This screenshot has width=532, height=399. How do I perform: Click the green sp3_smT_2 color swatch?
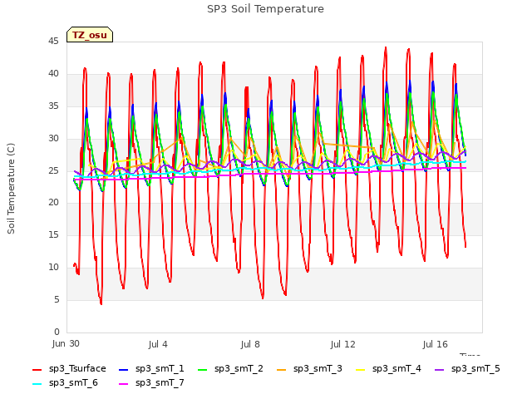[x=203, y=369]
